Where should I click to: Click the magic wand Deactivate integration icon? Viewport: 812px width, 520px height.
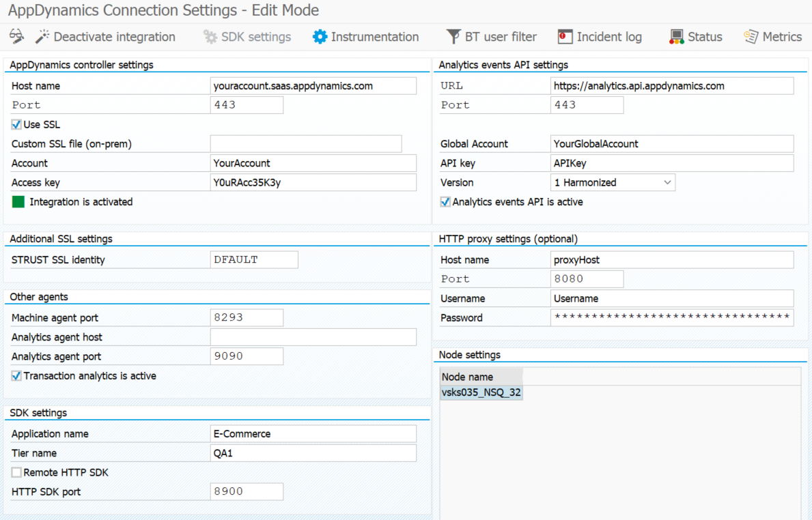42,36
